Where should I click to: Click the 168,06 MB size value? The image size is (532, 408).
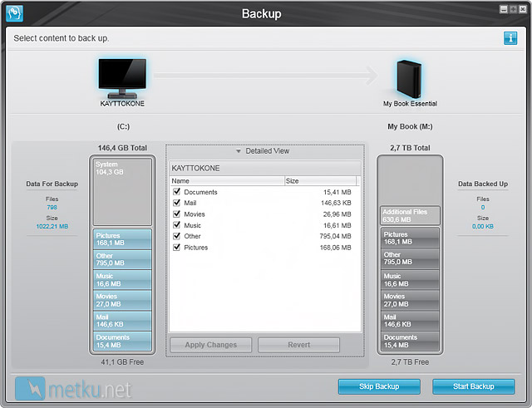click(x=336, y=248)
